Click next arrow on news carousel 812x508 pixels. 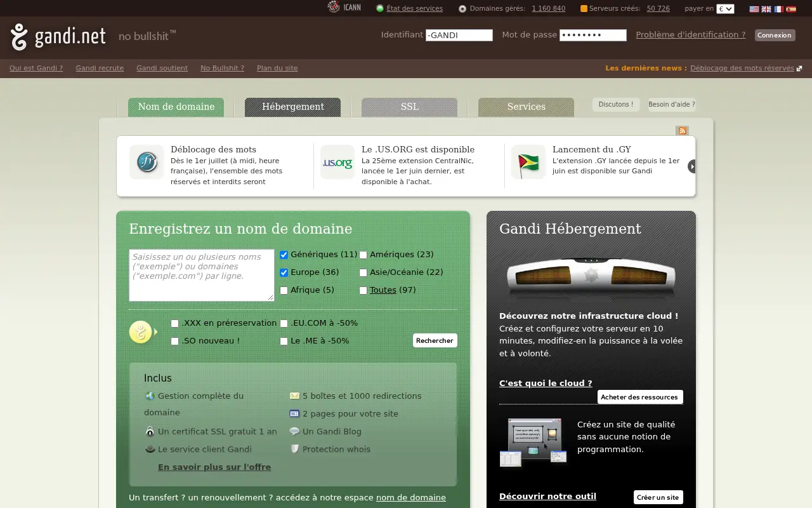(x=692, y=166)
